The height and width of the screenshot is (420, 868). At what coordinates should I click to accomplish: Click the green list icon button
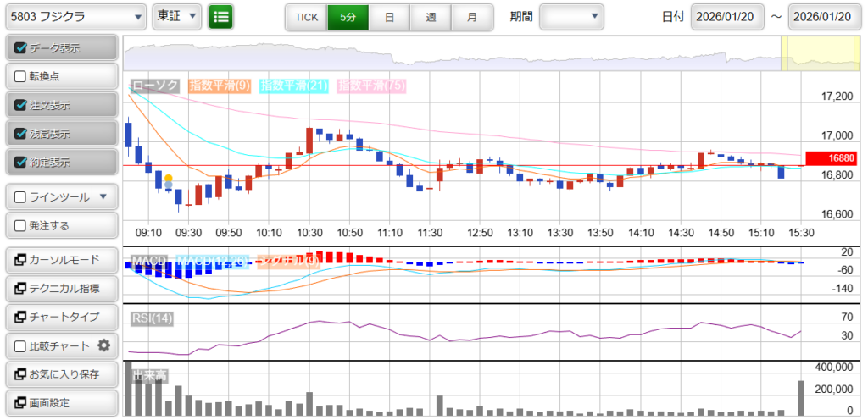point(221,16)
